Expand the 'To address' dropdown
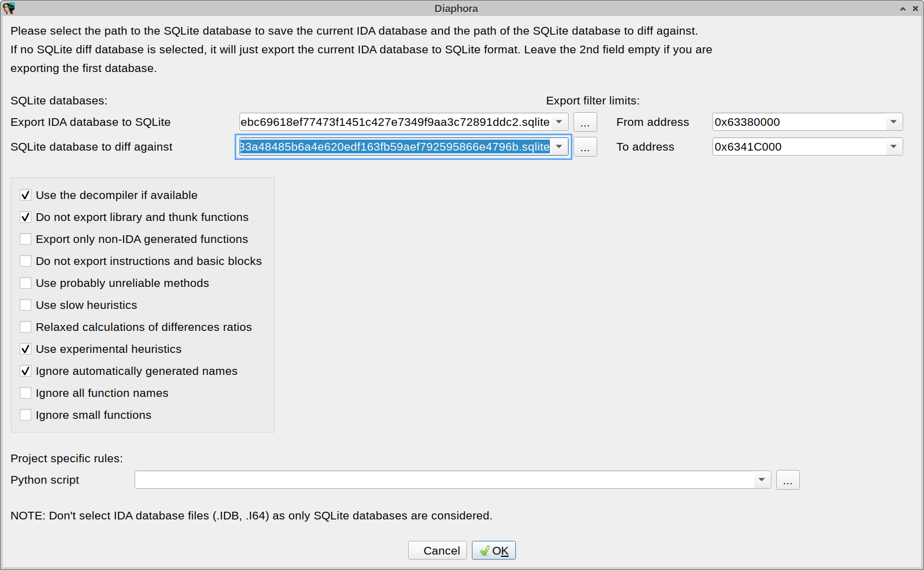Viewport: 924px width, 570px height. tap(894, 146)
